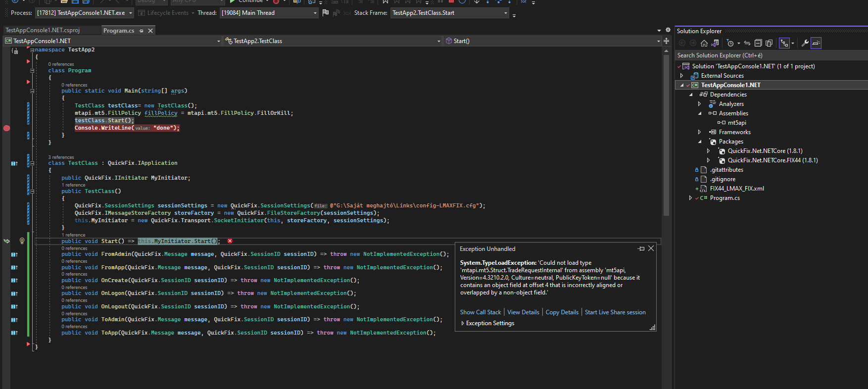Toggle pin on Exception Unhandled popup

(642, 248)
